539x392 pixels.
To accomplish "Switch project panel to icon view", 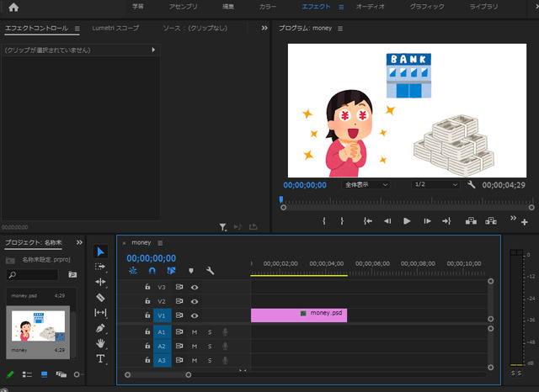I will click(x=45, y=374).
